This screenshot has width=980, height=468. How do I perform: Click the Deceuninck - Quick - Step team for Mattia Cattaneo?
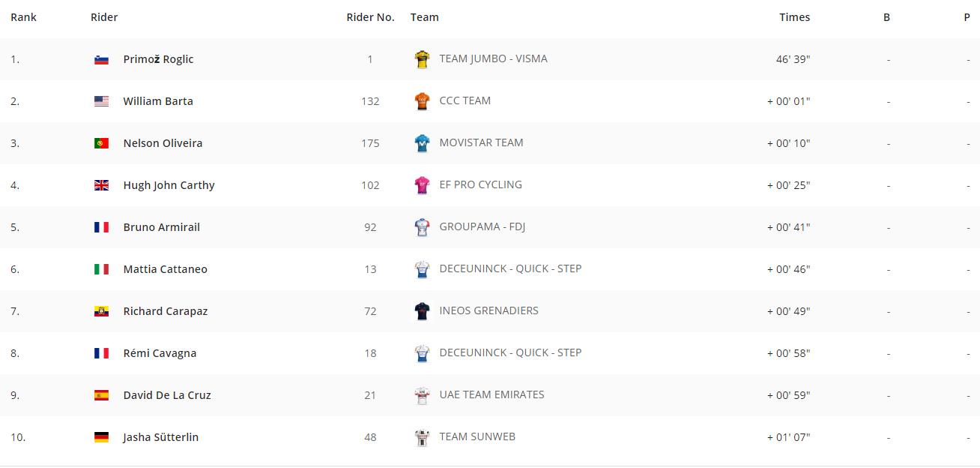pyautogui.click(x=510, y=268)
